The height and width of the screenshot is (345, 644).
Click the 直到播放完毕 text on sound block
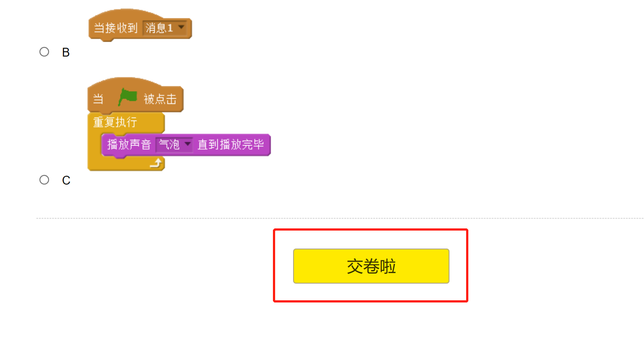click(231, 145)
